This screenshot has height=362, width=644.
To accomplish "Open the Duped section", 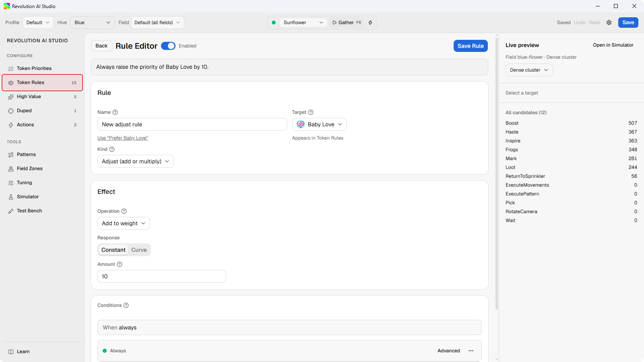I will [x=42, y=111].
